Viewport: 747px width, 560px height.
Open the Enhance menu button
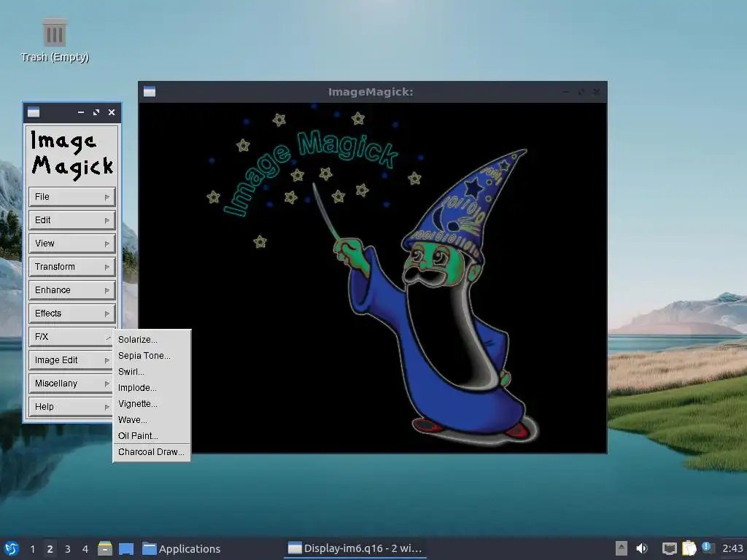(x=72, y=290)
